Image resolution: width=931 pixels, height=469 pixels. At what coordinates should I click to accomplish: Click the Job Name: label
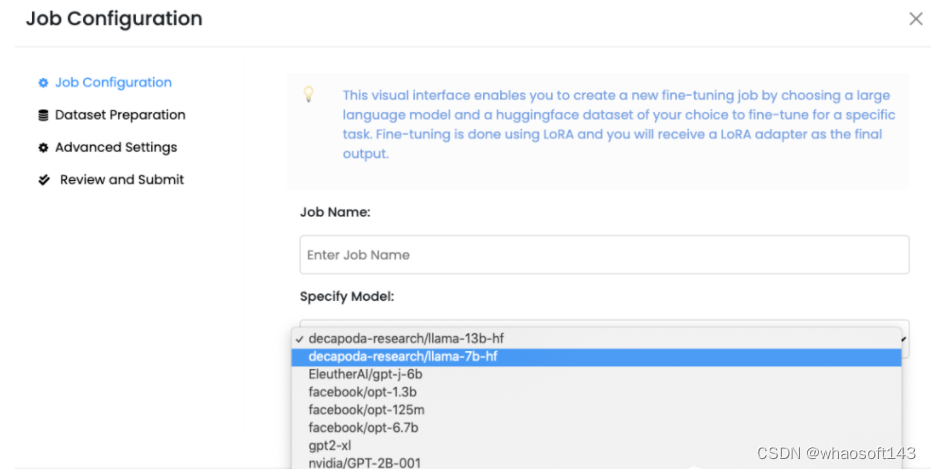[x=335, y=212]
